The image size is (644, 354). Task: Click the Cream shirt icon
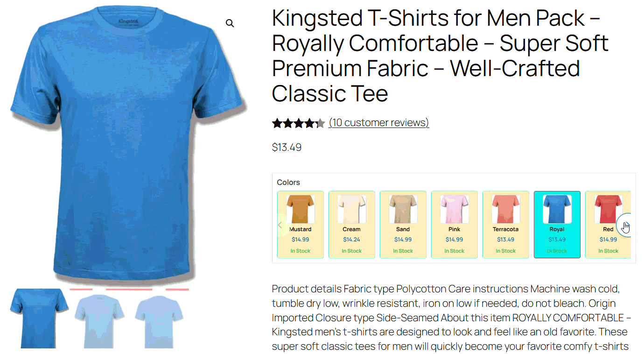click(352, 209)
